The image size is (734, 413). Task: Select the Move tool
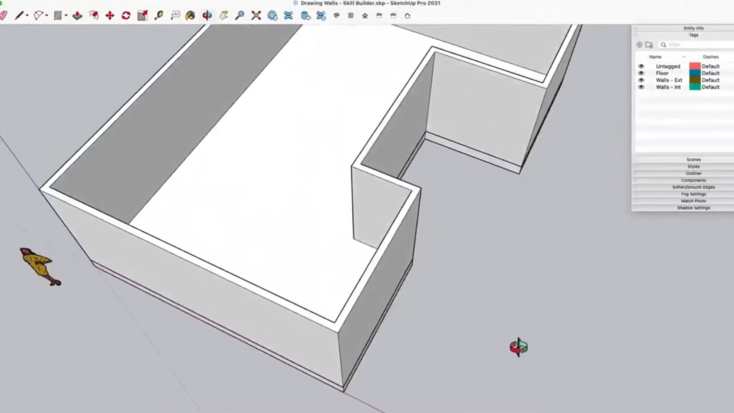click(110, 16)
